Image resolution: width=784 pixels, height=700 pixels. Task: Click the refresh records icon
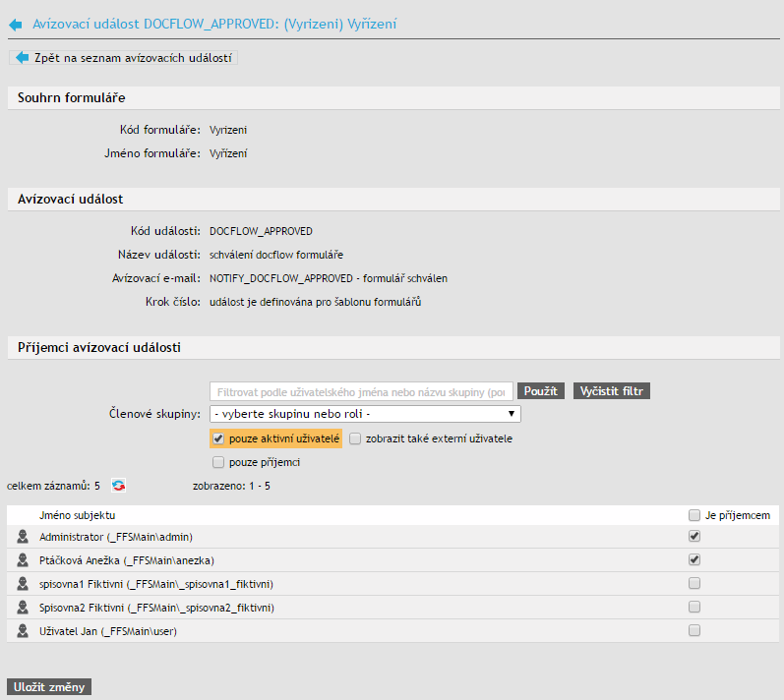[x=119, y=486]
